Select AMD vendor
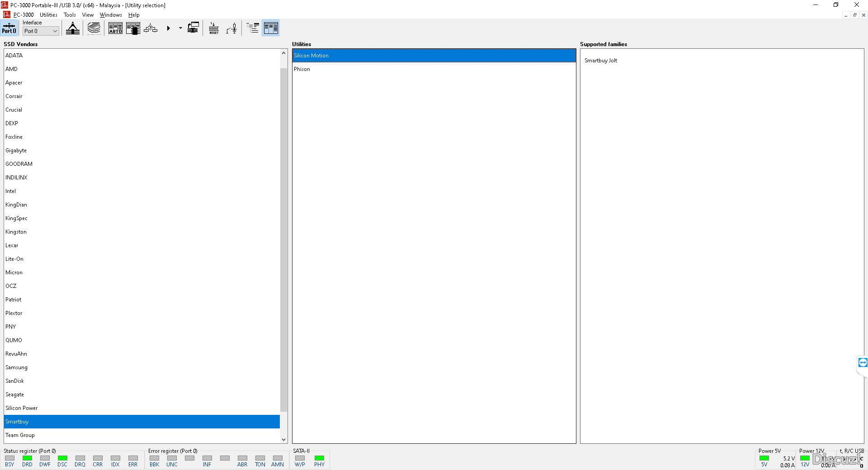868x470 pixels. (142, 69)
